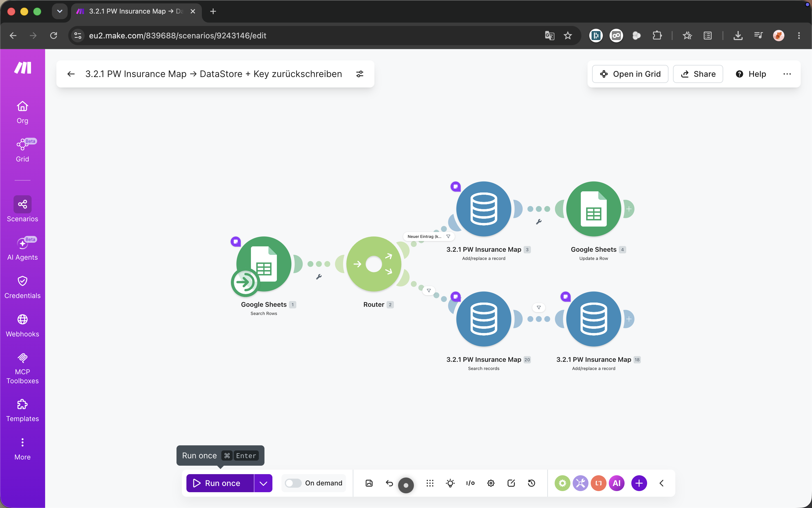Open scenario history
The image size is (812, 508).
click(531, 483)
